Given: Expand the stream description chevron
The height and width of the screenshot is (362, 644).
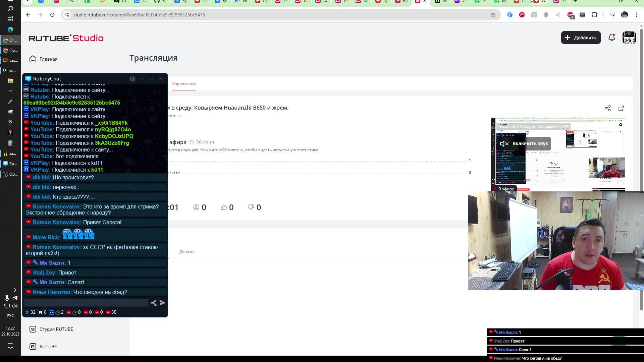Looking at the screenshot, I should 179,116.
